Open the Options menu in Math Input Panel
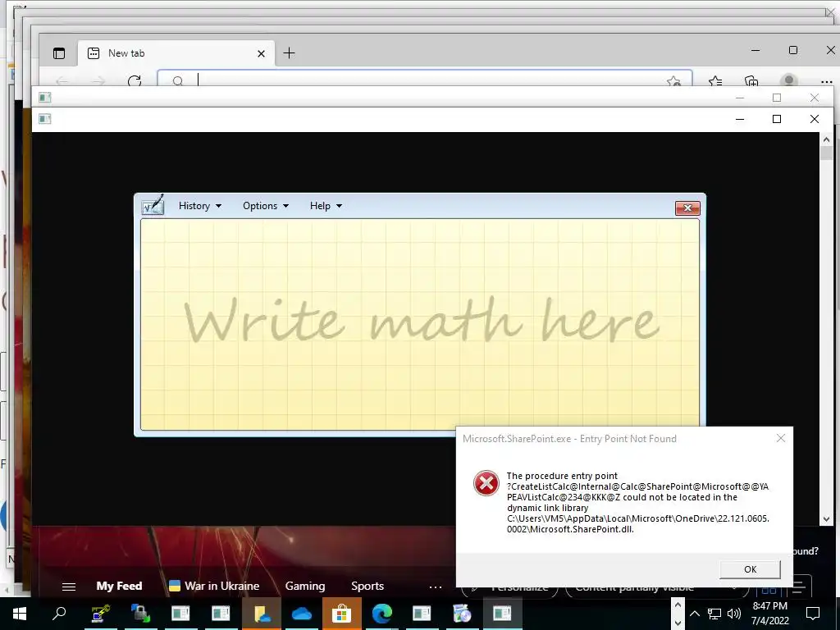Viewport: 840px width, 630px height. pyautogui.click(x=265, y=206)
